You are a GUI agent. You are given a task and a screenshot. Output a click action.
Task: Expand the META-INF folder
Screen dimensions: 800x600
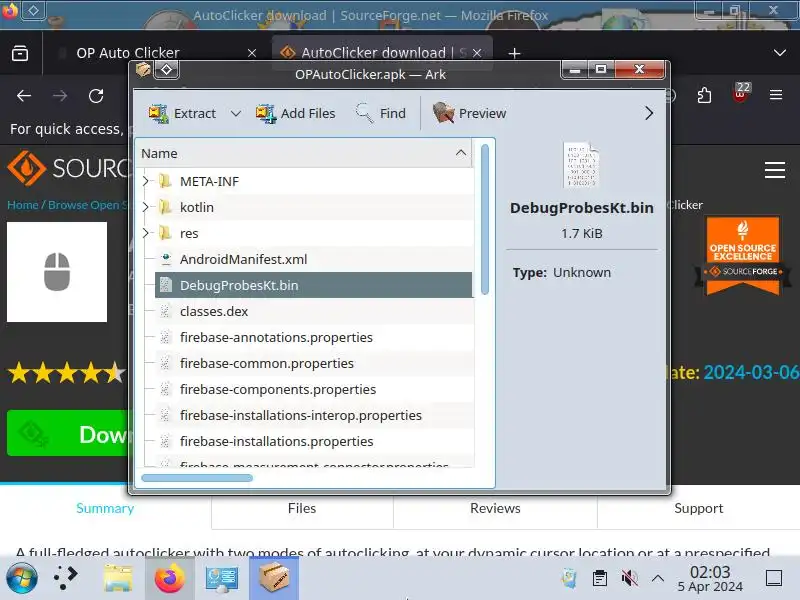pyautogui.click(x=145, y=181)
